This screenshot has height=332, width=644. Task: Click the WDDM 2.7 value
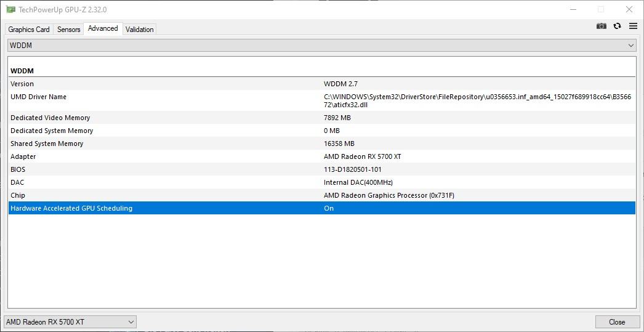coord(340,84)
